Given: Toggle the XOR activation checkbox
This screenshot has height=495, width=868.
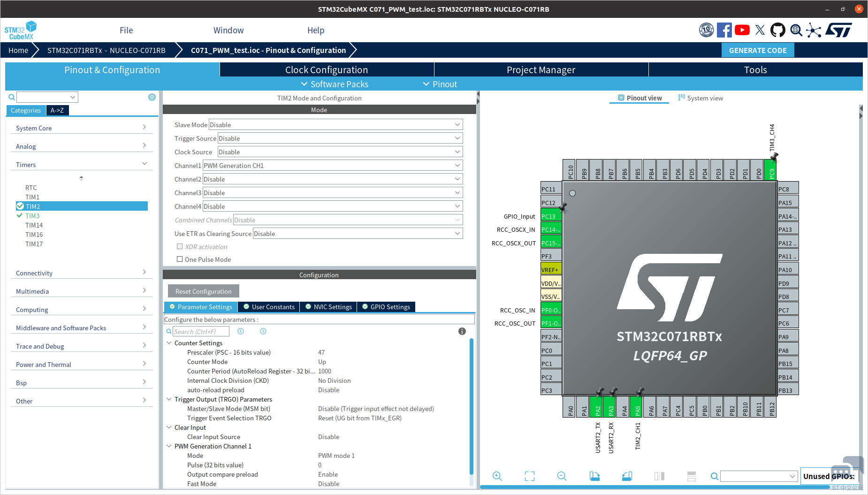Looking at the screenshot, I should (180, 246).
